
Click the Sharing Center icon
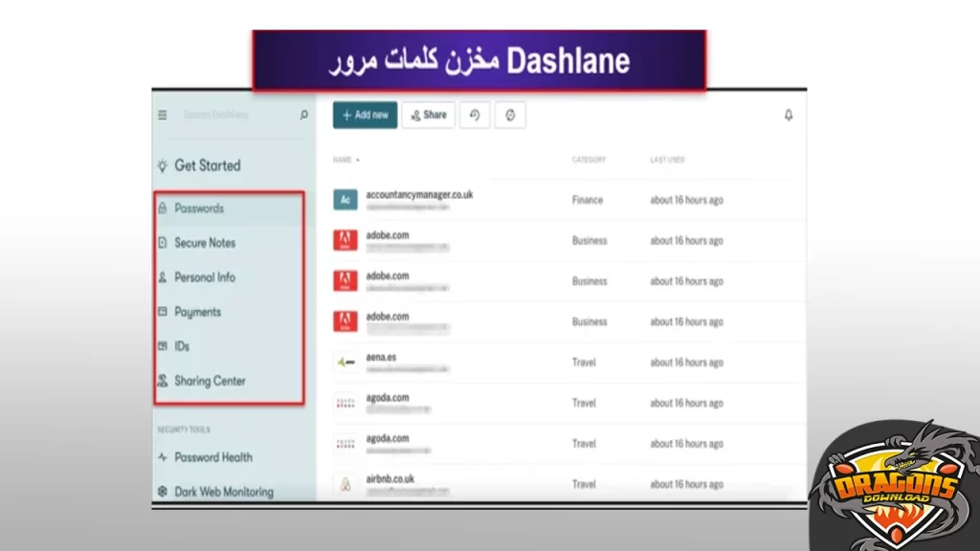coord(165,380)
